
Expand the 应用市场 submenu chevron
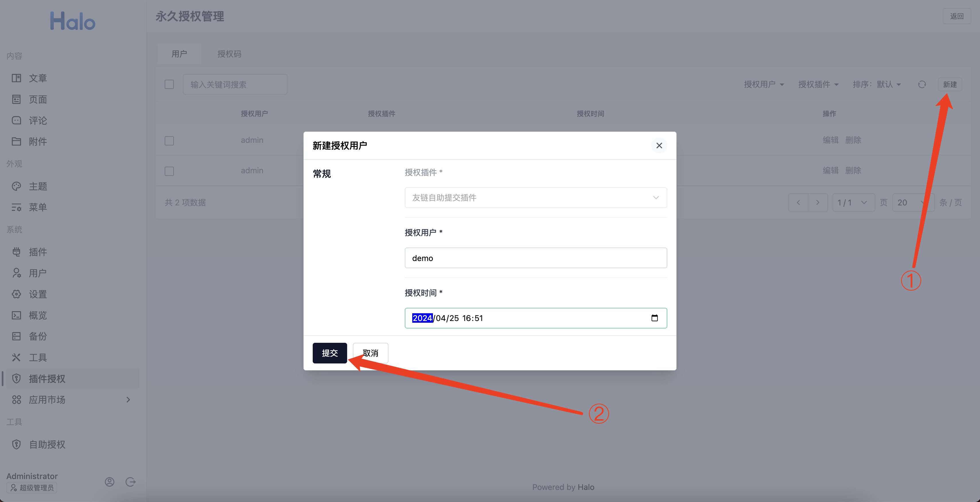(128, 400)
